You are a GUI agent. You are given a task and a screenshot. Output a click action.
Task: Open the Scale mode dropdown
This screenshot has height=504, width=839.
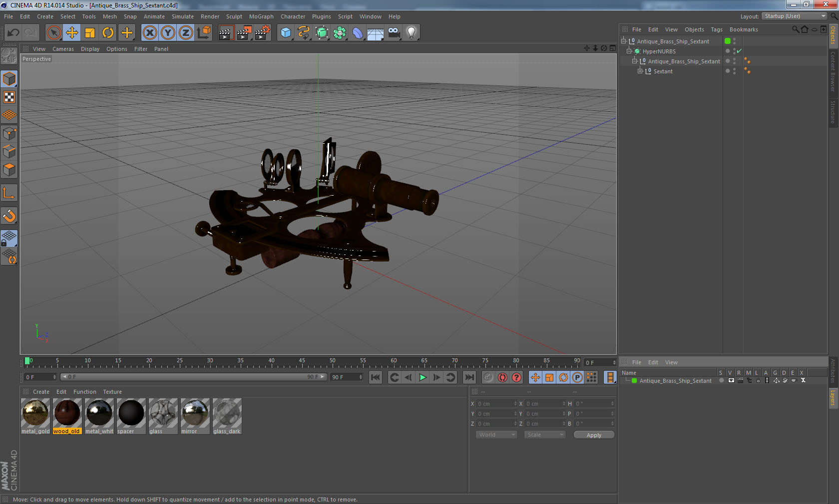(x=544, y=435)
